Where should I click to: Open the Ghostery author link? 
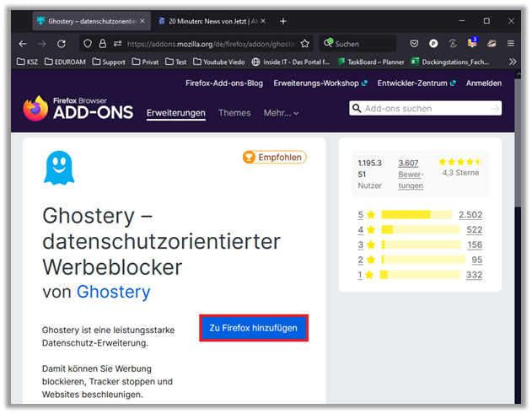click(x=113, y=292)
